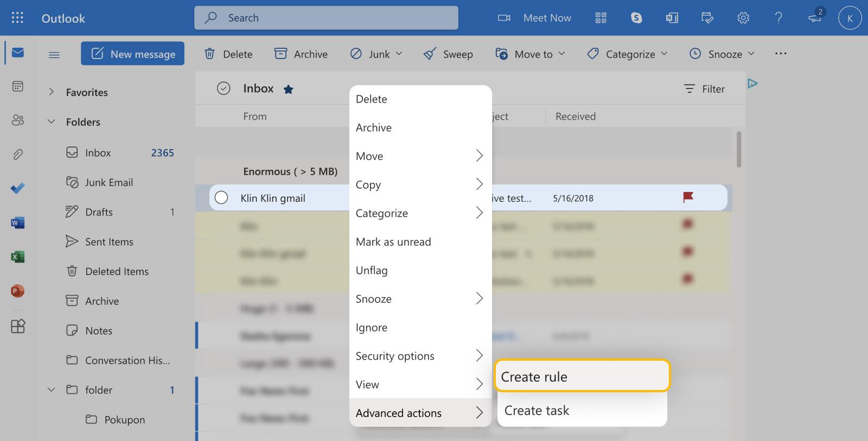Image resolution: width=868 pixels, height=441 pixels.
Task: Select the Klin Klin gmail message circle
Action: [221, 197]
